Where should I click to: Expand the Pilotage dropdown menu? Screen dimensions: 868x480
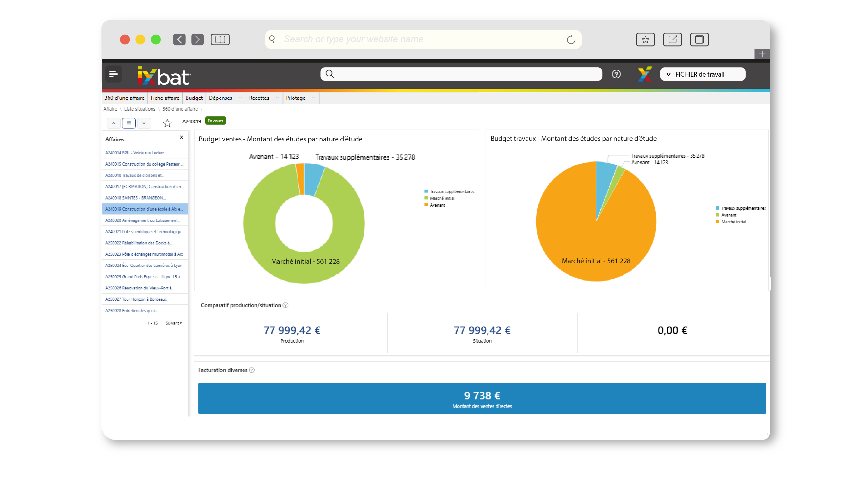coord(300,98)
